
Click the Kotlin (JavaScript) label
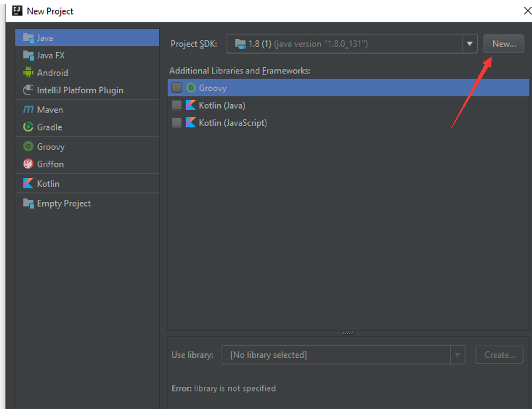pyautogui.click(x=233, y=123)
